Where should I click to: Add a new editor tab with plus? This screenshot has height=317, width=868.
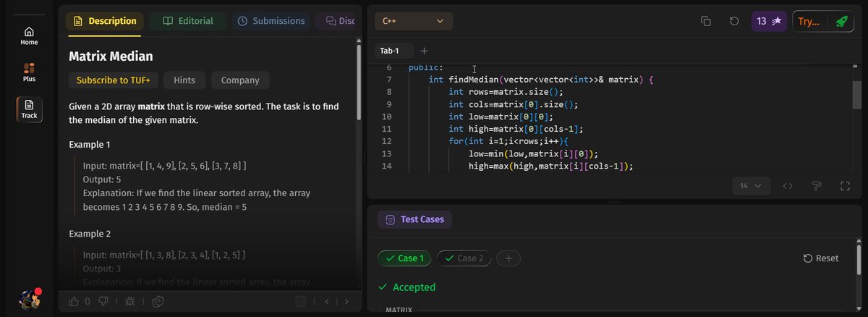pyautogui.click(x=424, y=51)
